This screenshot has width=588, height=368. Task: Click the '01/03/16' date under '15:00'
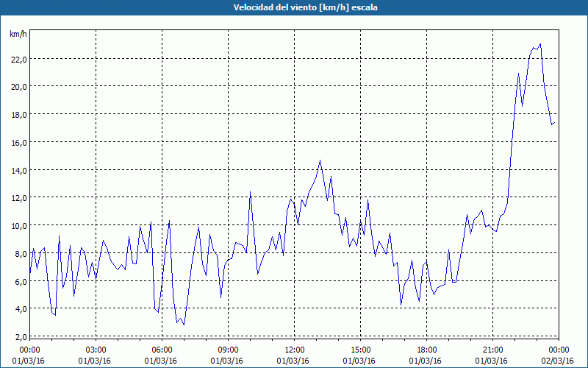click(x=359, y=361)
